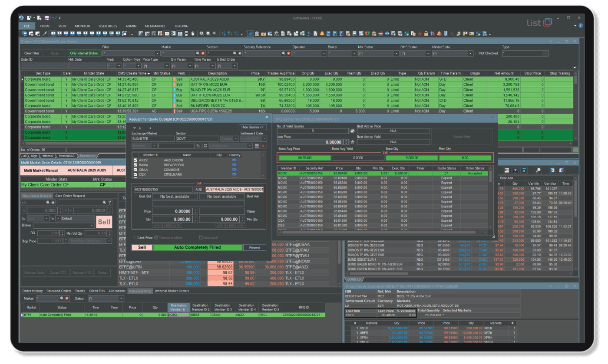
Task: Switch to the Order History tab
Action: [x=33, y=291]
